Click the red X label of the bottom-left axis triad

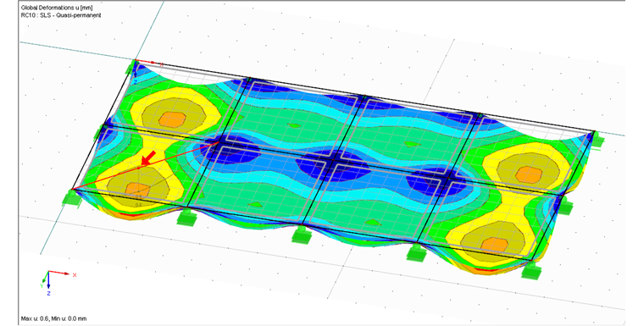click(x=75, y=275)
